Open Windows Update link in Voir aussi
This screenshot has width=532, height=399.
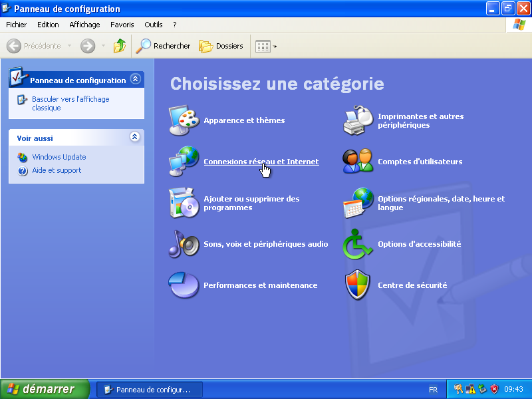click(59, 157)
